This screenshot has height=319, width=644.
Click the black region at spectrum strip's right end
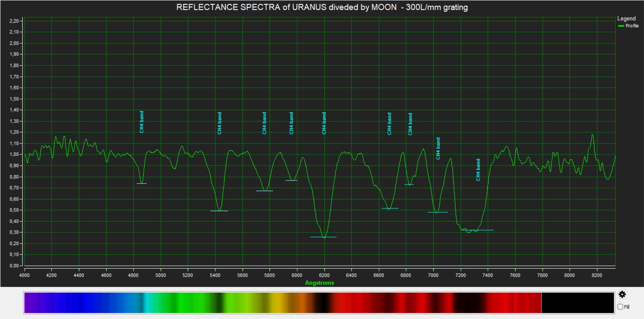pyautogui.click(x=578, y=302)
